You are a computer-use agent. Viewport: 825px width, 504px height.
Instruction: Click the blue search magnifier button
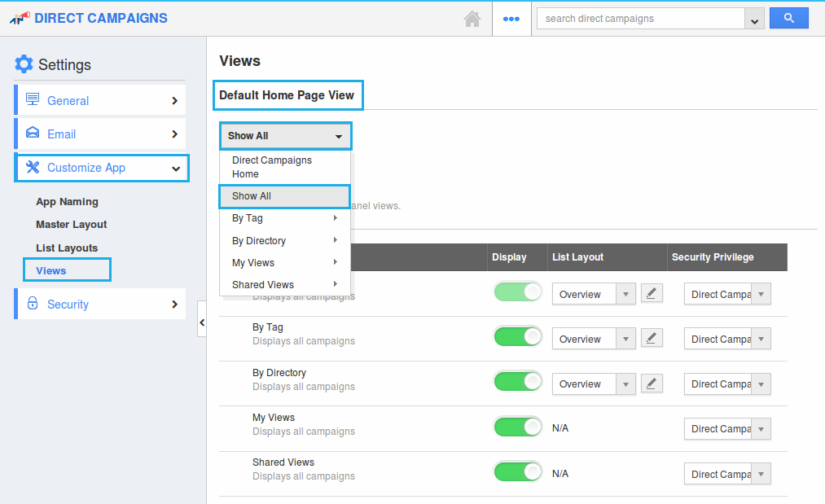click(788, 17)
